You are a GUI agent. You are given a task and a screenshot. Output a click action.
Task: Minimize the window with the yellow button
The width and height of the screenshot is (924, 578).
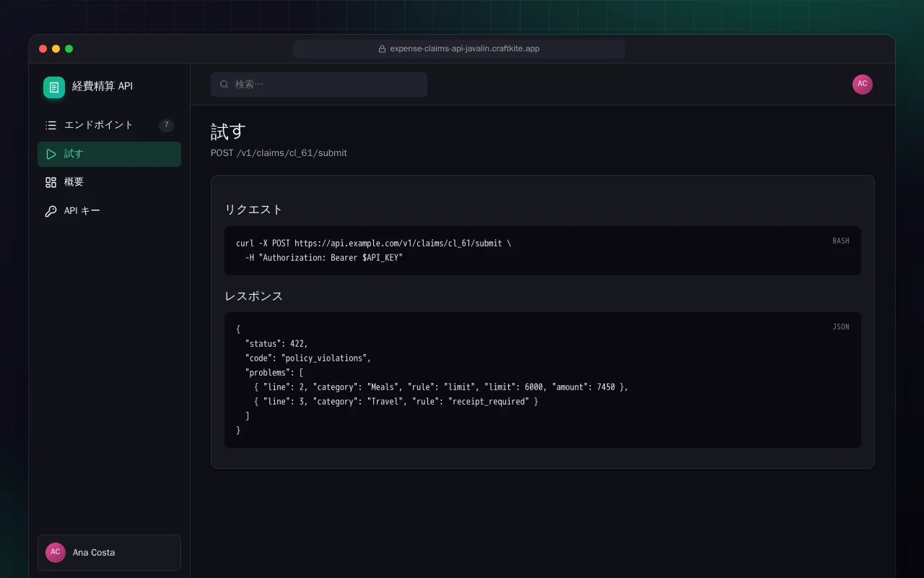56,49
